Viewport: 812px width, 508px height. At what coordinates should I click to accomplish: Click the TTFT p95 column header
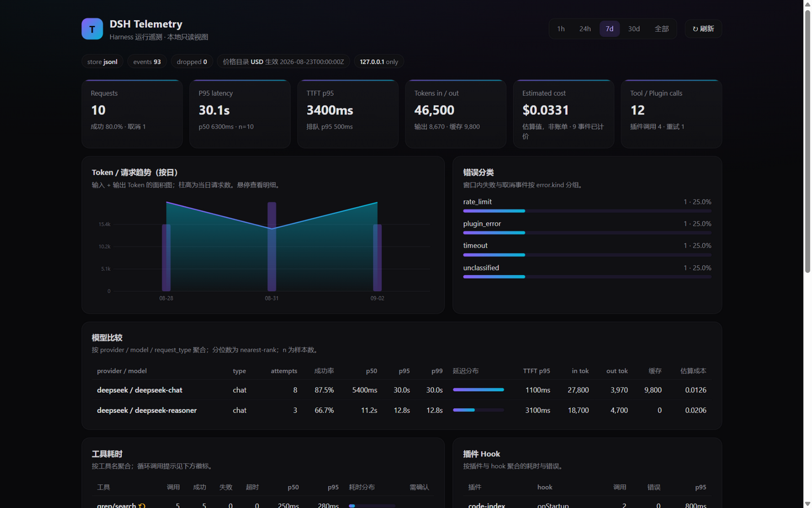coord(536,371)
